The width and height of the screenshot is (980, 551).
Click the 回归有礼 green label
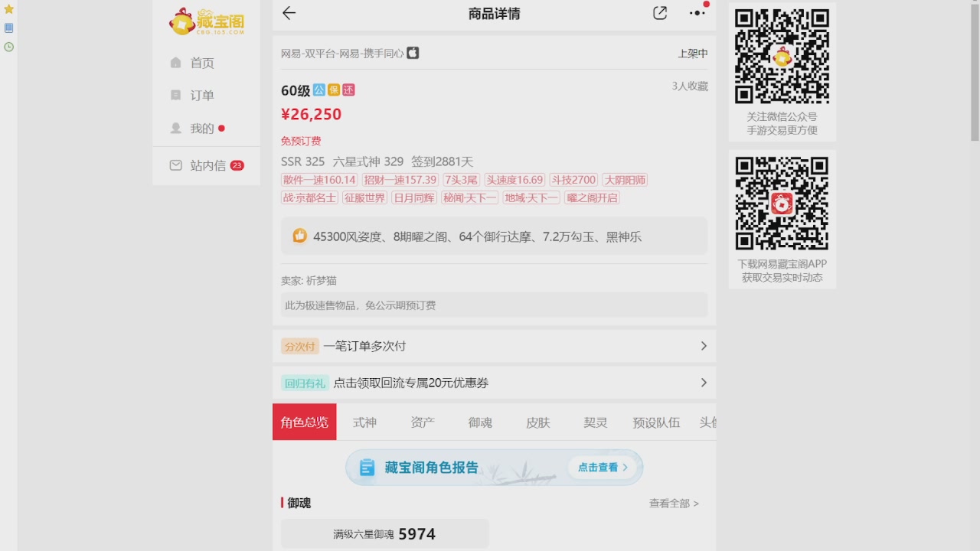[x=305, y=383]
